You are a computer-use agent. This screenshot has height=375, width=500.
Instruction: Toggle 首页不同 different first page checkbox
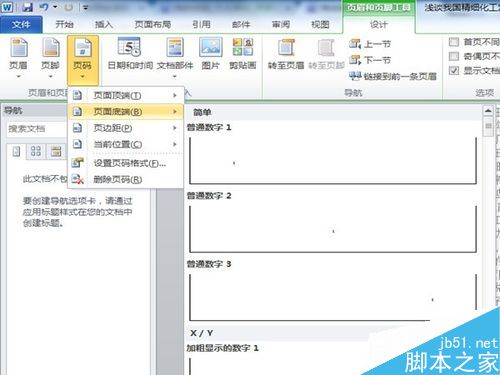pos(454,42)
